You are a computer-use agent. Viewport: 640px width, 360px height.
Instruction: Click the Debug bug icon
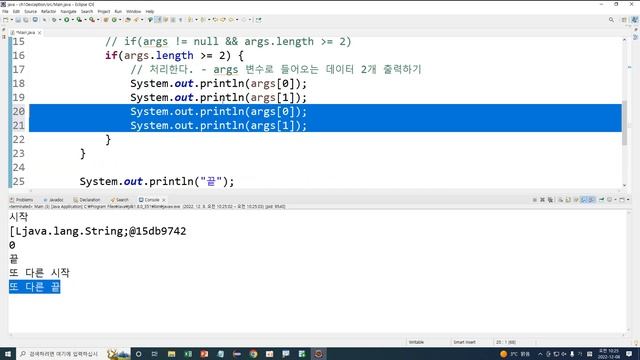click(x=54, y=20)
